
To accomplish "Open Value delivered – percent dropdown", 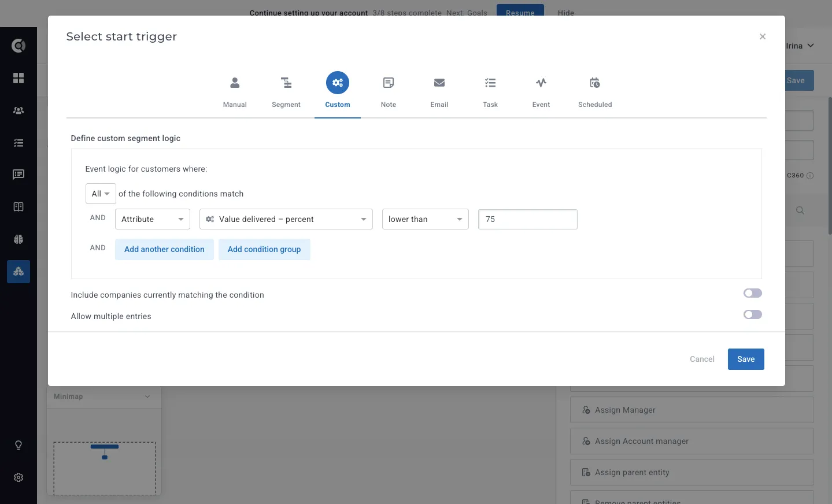I will coord(286,219).
